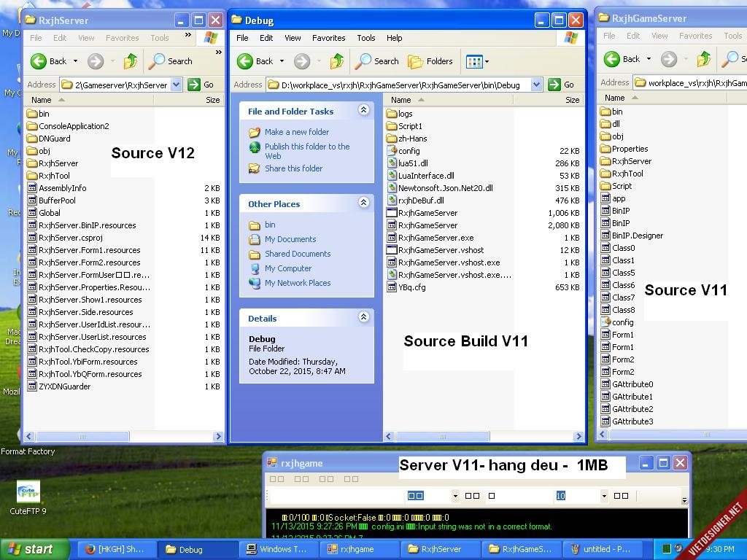This screenshot has height=560, width=747.
Task: Collapse the Other Places panel
Action: pos(363,203)
